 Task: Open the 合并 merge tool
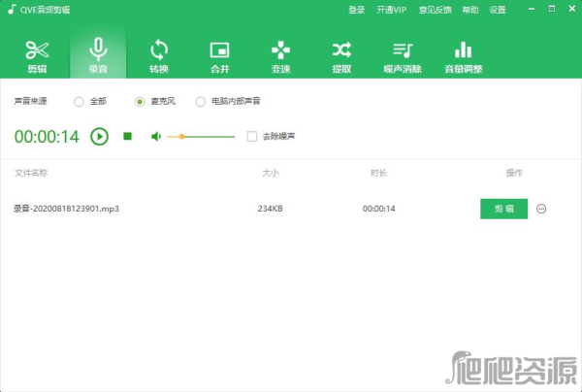(x=220, y=56)
